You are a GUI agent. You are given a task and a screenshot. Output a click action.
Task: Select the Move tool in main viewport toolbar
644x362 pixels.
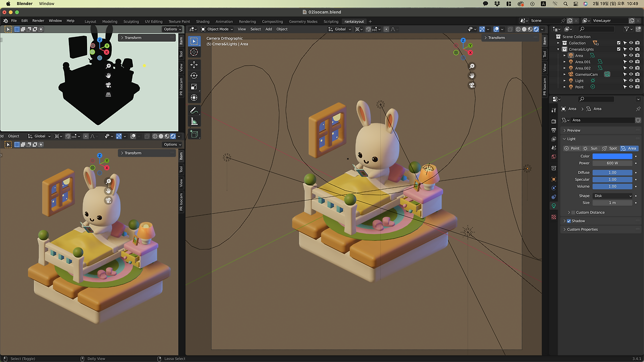click(x=194, y=65)
